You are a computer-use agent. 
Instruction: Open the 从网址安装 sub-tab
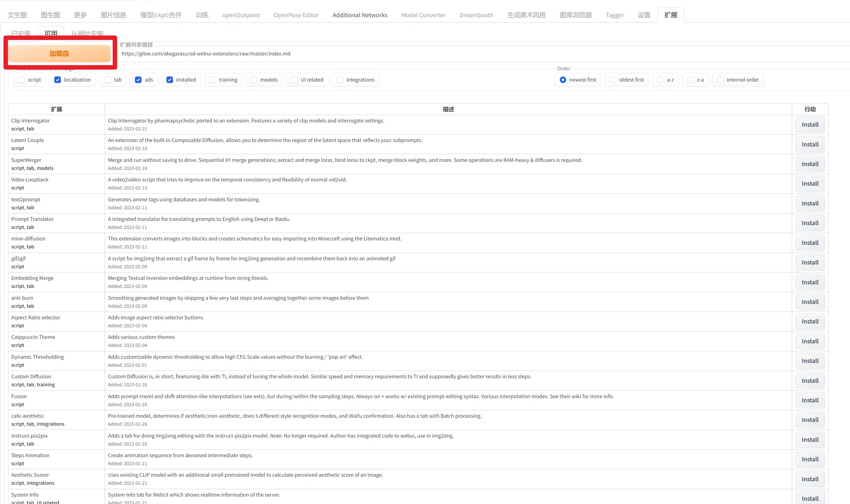(x=87, y=33)
